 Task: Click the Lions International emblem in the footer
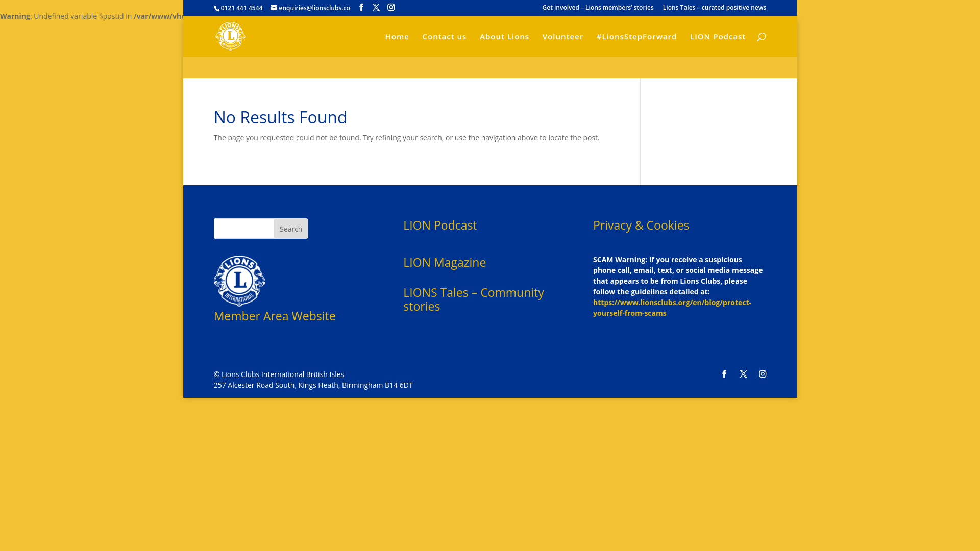tap(239, 281)
